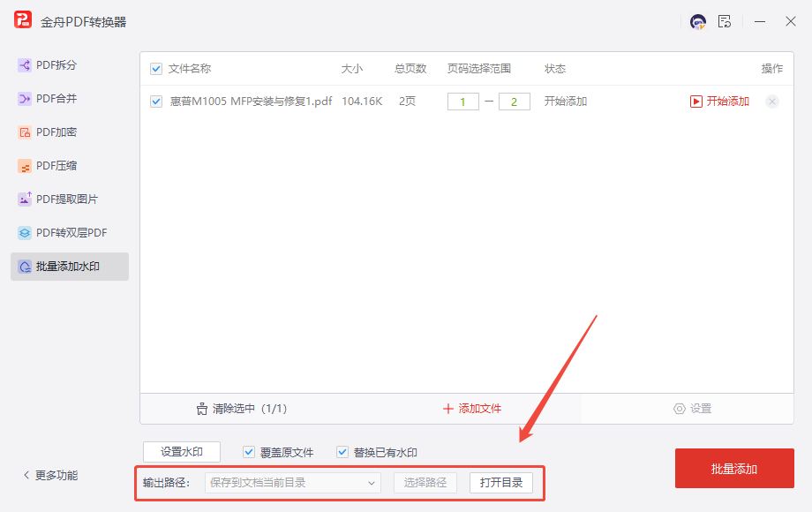Viewport: 812px width, 512px height.
Task: Click the 总页数 column header
Action: pos(410,69)
